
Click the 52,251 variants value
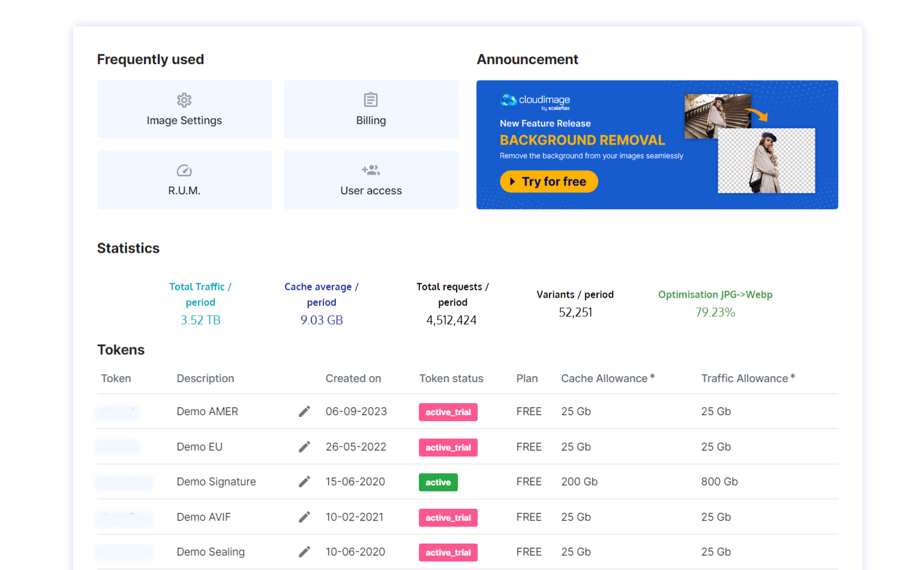coord(575,313)
